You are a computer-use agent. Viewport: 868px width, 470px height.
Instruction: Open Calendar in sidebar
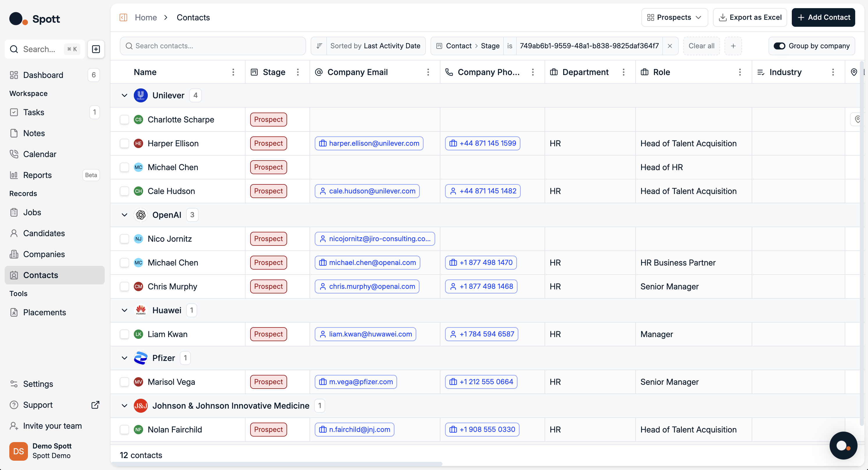pyautogui.click(x=55, y=154)
